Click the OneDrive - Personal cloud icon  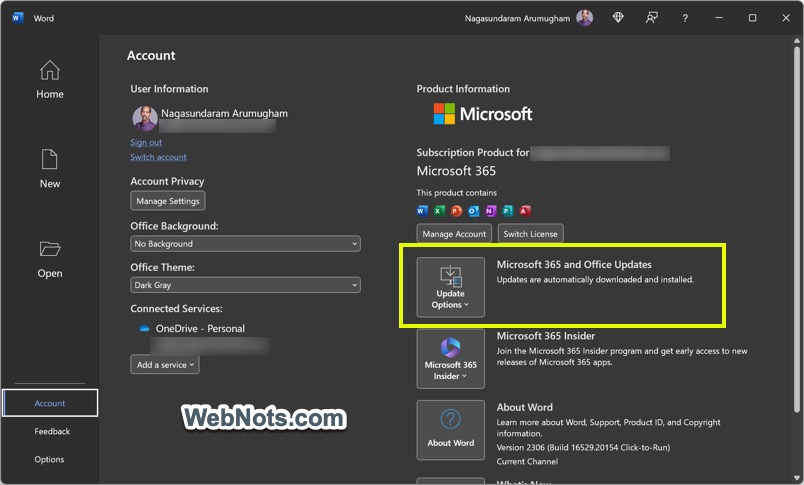pyautogui.click(x=144, y=329)
